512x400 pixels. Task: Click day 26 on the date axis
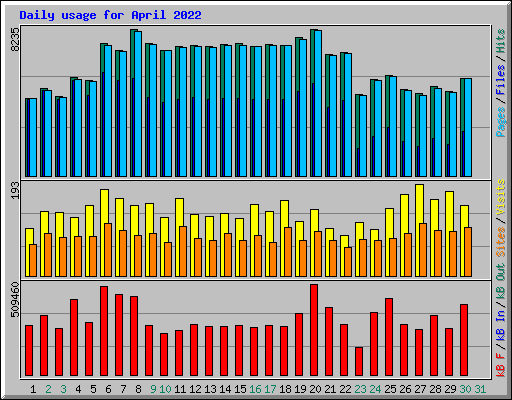click(405, 389)
